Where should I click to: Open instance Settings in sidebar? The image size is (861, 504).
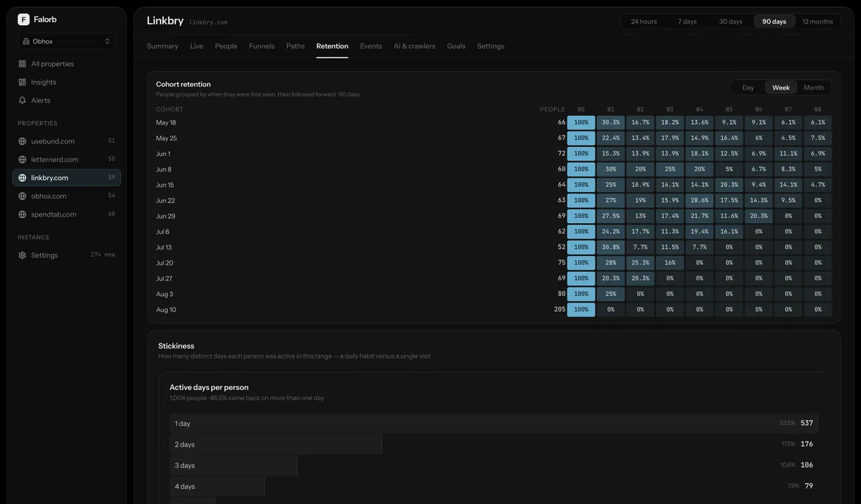click(x=67, y=255)
